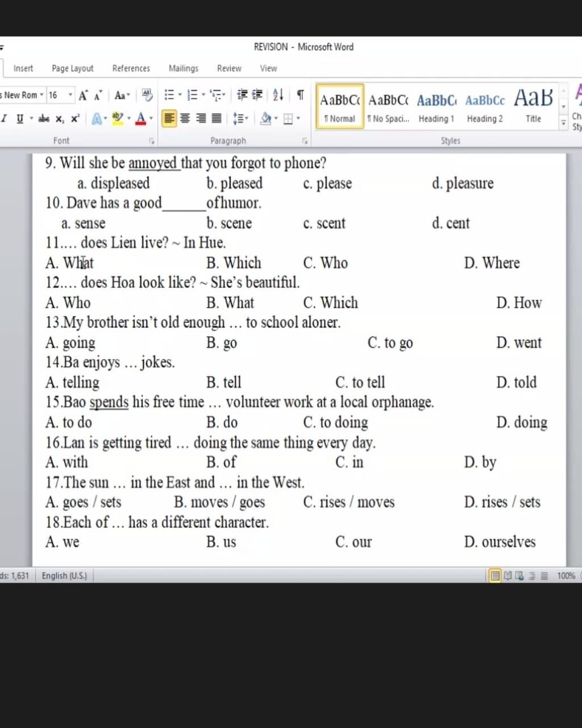This screenshot has width=582, height=728.
Task: Open the References tab
Action: pyautogui.click(x=131, y=68)
